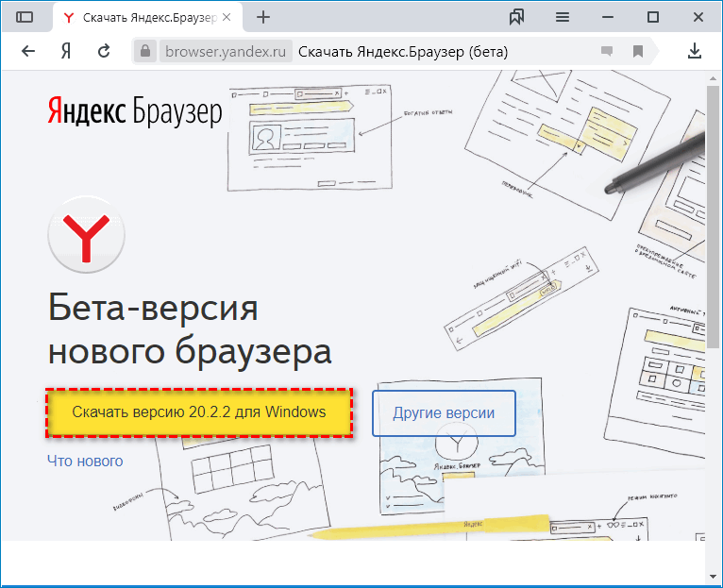Bookmark this page with flag icon
This screenshot has width=723, height=588.
(638, 51)
